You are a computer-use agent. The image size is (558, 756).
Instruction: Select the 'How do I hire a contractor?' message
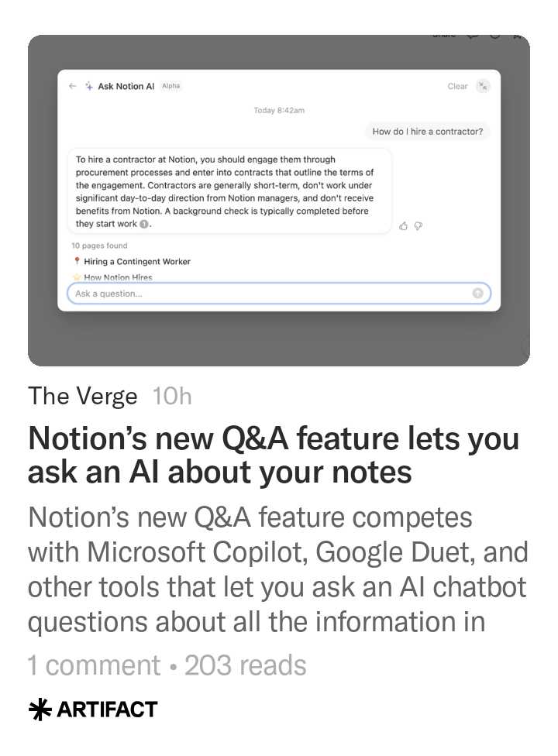(427, 132)
